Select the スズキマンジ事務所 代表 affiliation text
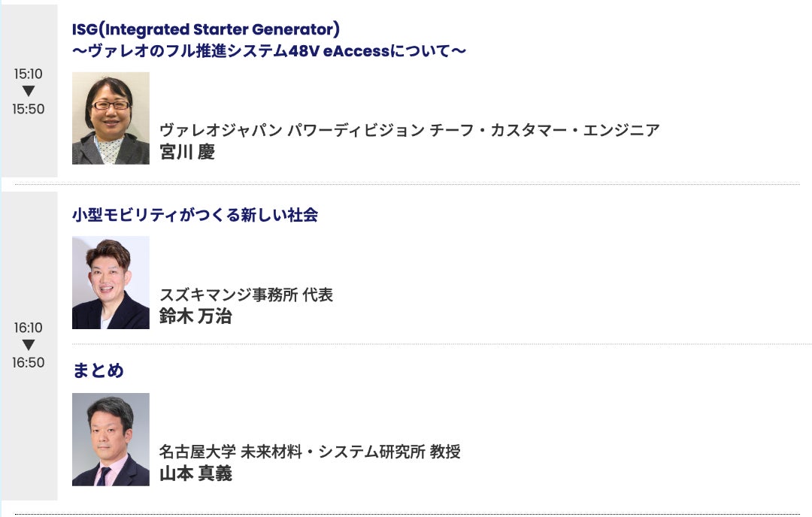This screenshot has width=812, height=517. tap(246, 295)
